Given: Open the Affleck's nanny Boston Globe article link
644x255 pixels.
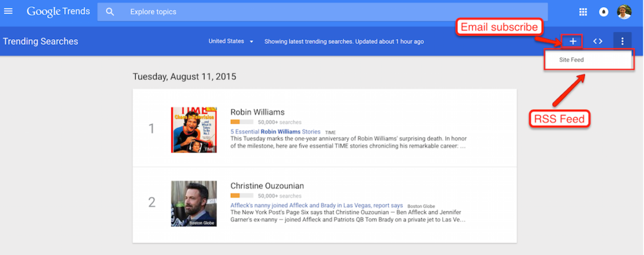Looking at the screenshot, I should [x=317, y=205].
